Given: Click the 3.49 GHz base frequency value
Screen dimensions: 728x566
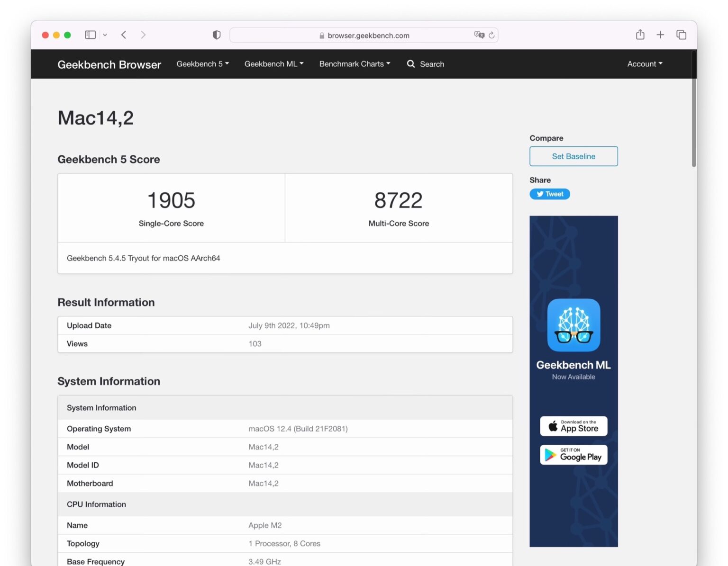Looking at the screenshot, I should [264, 561].
